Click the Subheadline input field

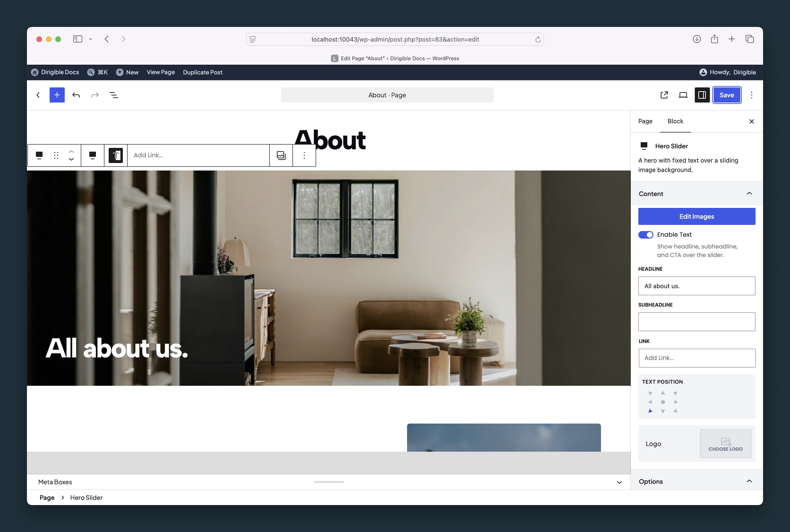[x=697, y=322]
